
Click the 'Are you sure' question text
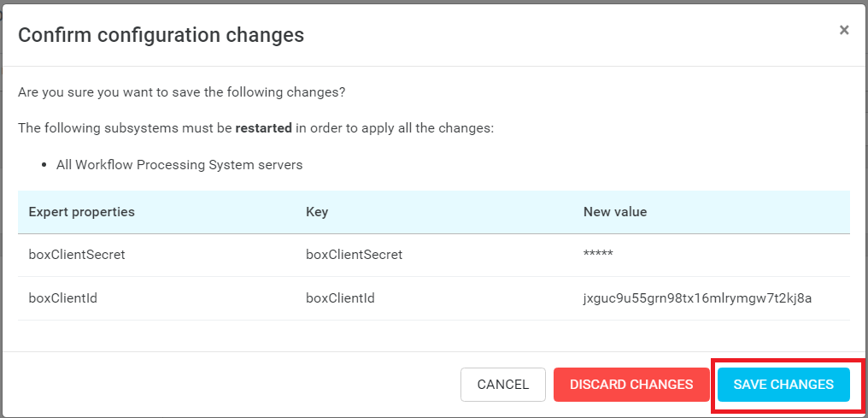[181, 91]
